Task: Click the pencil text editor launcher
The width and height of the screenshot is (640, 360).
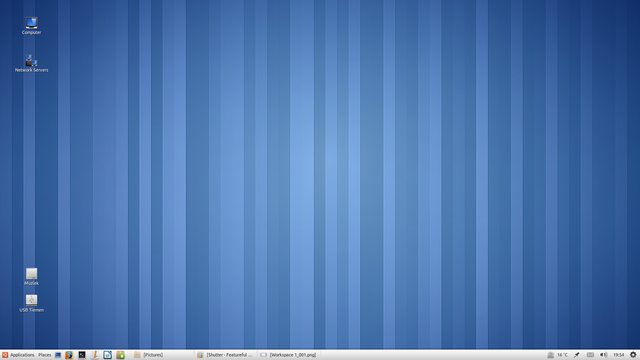Action: (95, 355)
